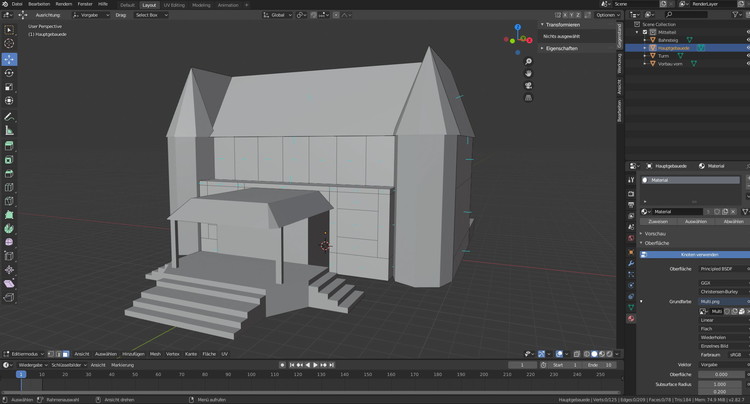The width and height of the screenshot is (750, 404).
Task: Open the Bearbeiten menu
Action: point(39,4)
